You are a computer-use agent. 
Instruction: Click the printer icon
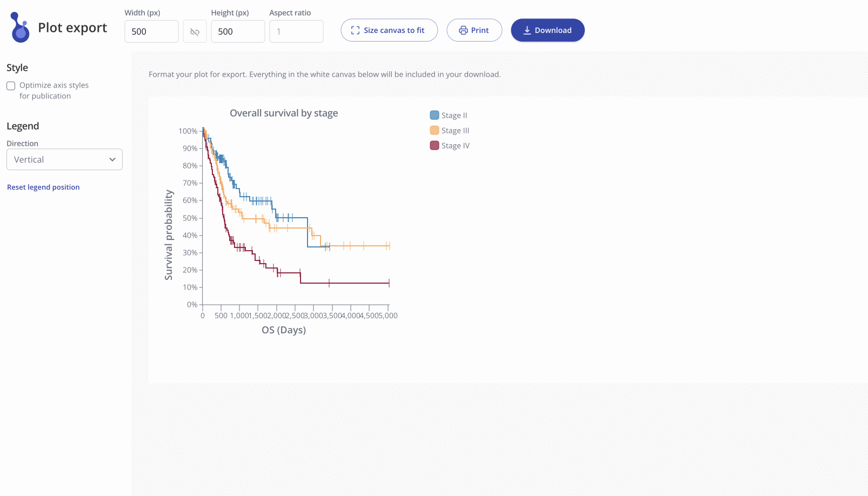(463, 30)
